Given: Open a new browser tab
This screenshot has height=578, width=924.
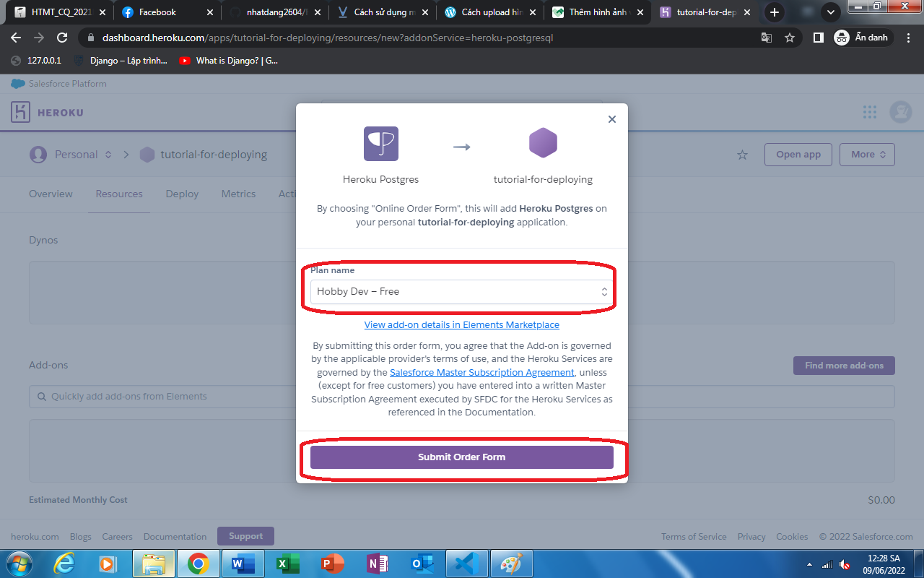Looking at the screenshot, I should 775,12.
